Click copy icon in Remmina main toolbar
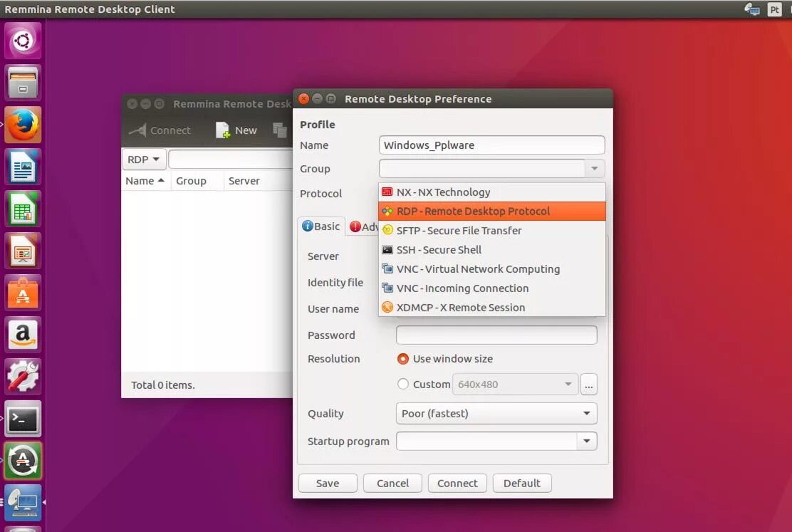This screenshot has width=792, height=532. 279,130
